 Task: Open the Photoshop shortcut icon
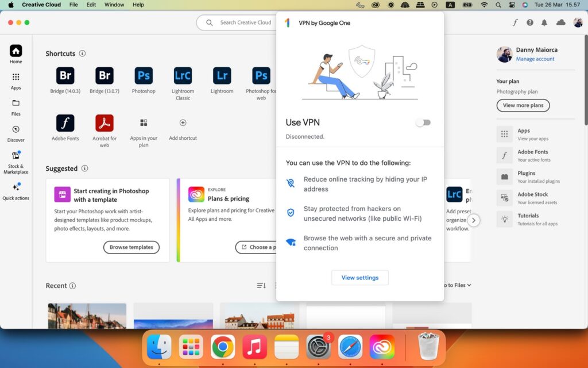tap(144, 76)
